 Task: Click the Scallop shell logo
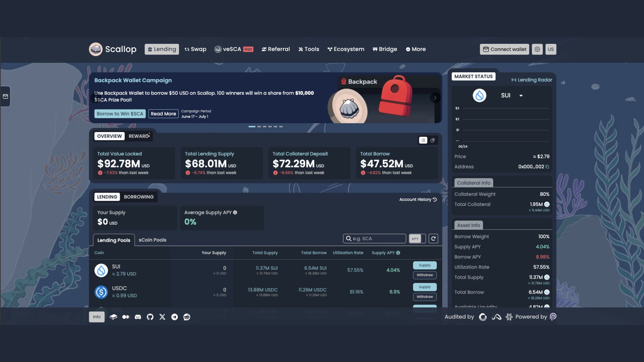96,49
